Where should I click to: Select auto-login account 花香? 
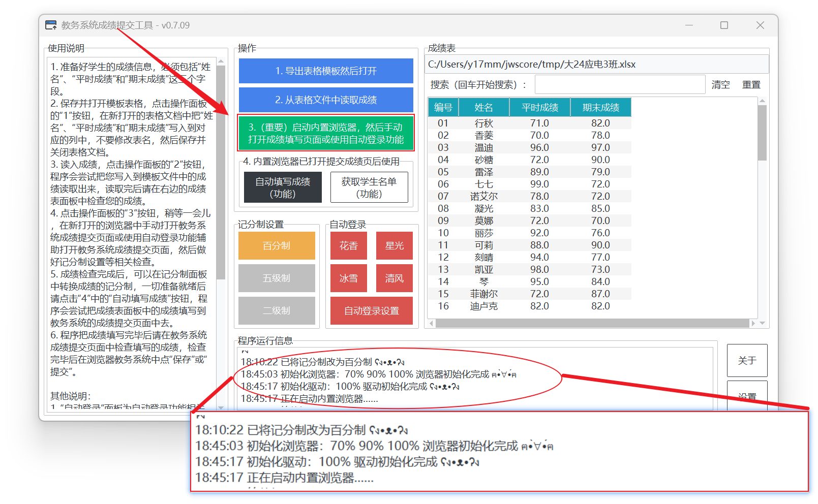tap(348, 245)
